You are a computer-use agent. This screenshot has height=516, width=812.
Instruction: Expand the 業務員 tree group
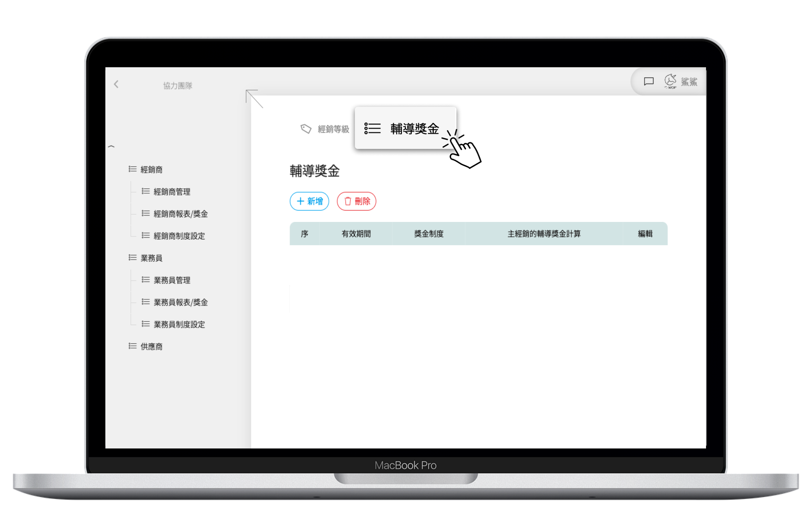click(x=151, y=258)
